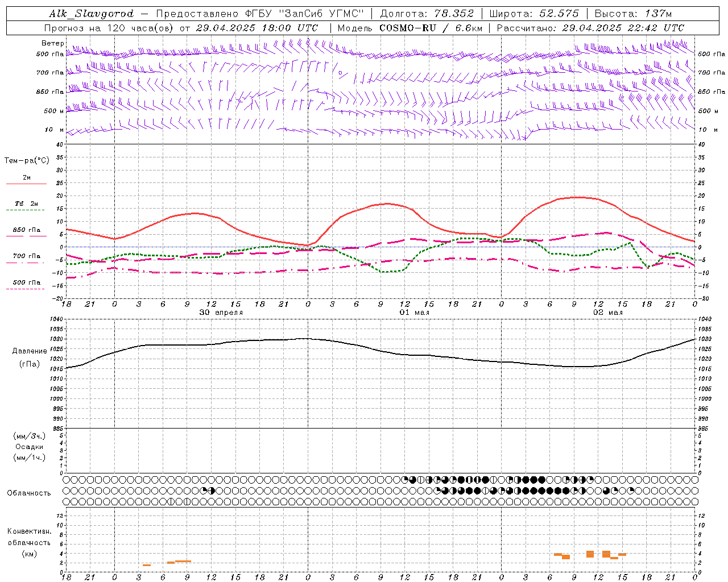Click the 02 мая date label
728x582 pixels.
[x=607, y=313]
